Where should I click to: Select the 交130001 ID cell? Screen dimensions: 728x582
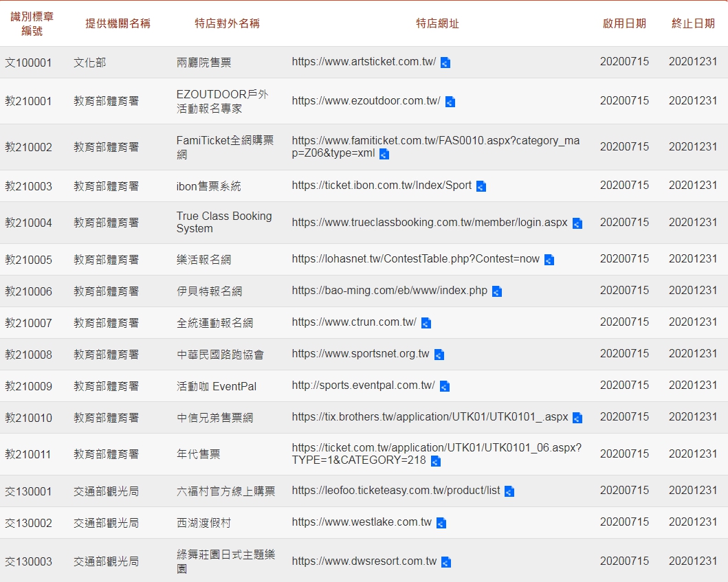(x=28, y=491)
